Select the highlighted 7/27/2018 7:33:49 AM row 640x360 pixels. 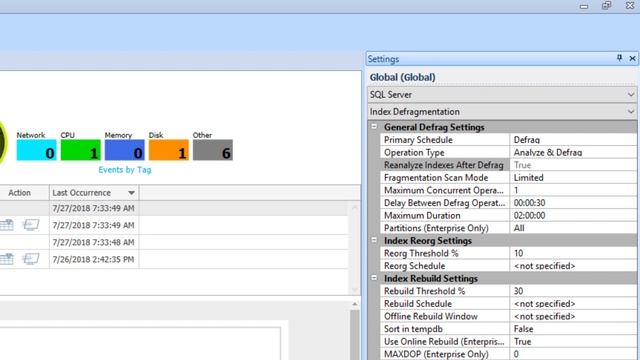[x=174, y=208]
